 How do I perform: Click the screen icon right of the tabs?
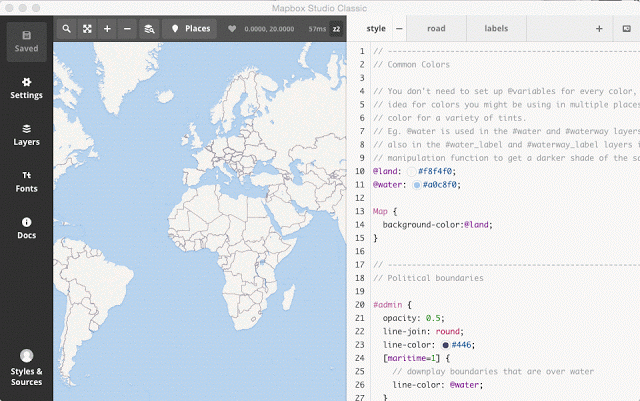click(x=627, y=29)
